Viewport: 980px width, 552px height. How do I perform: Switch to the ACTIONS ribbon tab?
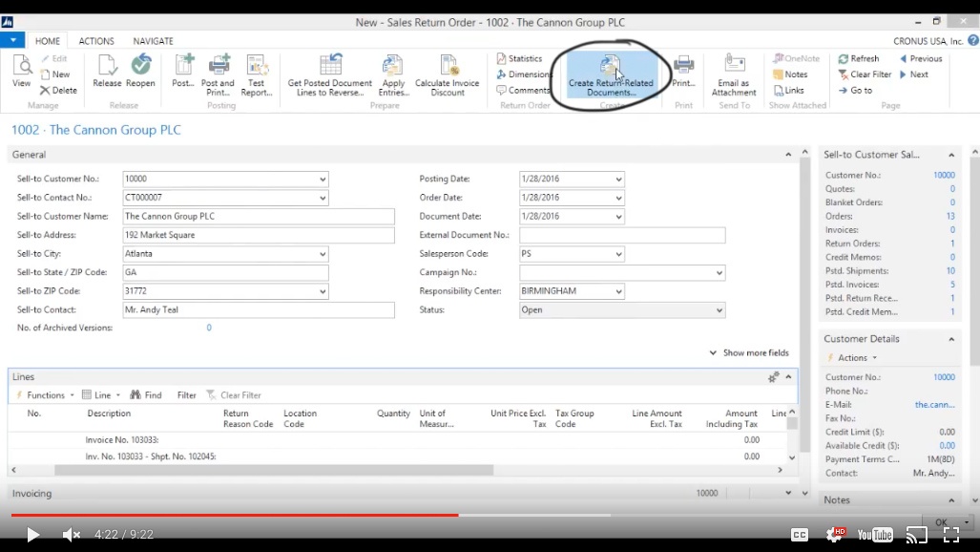tap(96, 41)
